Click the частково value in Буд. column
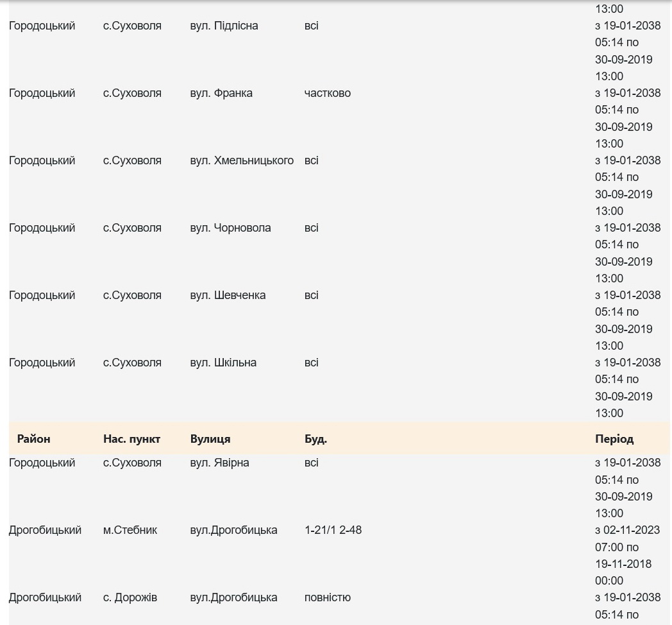Image resolution: width=672 pixels, height=625 pixels. tap(327, 93)
